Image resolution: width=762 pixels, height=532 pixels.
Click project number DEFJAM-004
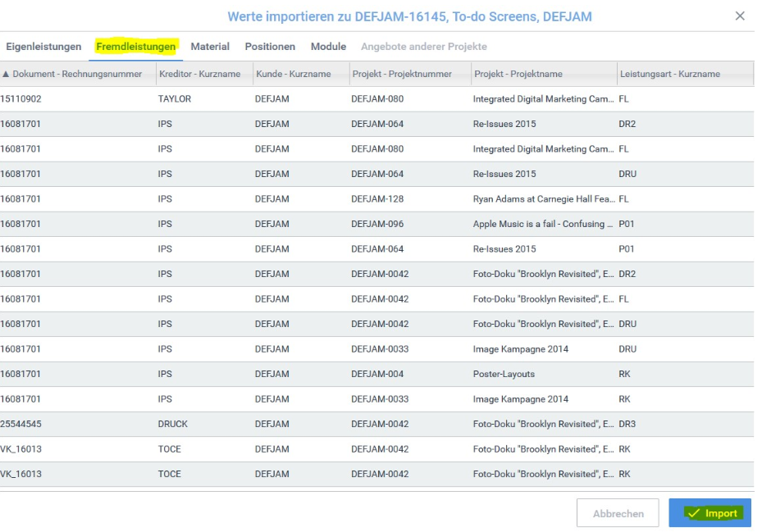click(x=377, y=374)
